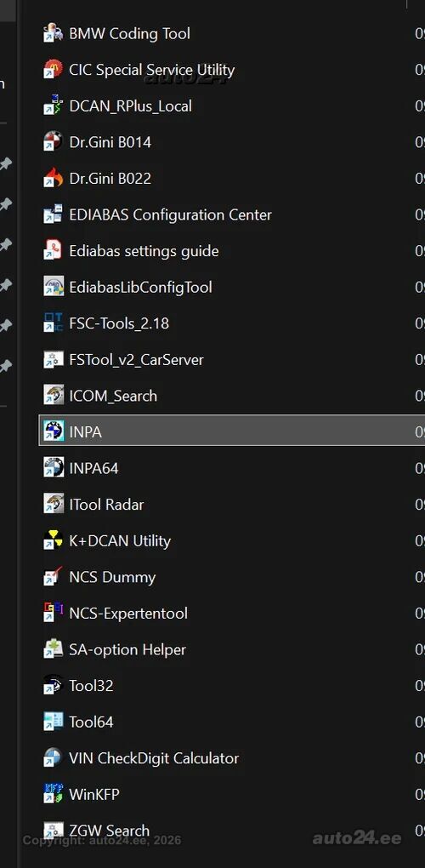Click the Ediabas settings guide PDF icon
The image size is (425, 868).
[53, 251]
